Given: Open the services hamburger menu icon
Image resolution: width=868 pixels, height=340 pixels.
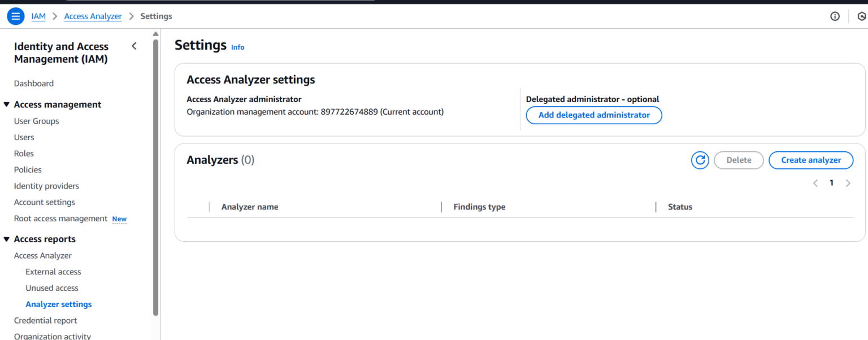Looking at the screenshot, I should tap(15, 16).
